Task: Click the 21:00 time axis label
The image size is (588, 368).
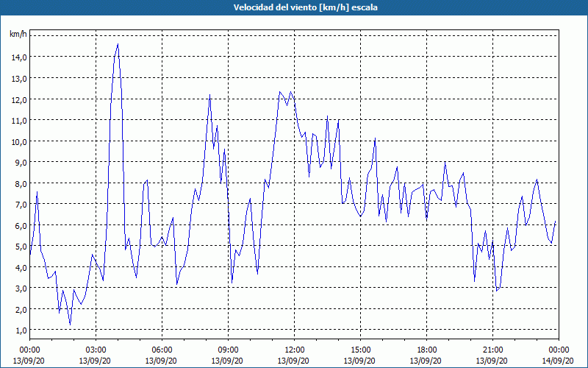Action: (492, 350)
